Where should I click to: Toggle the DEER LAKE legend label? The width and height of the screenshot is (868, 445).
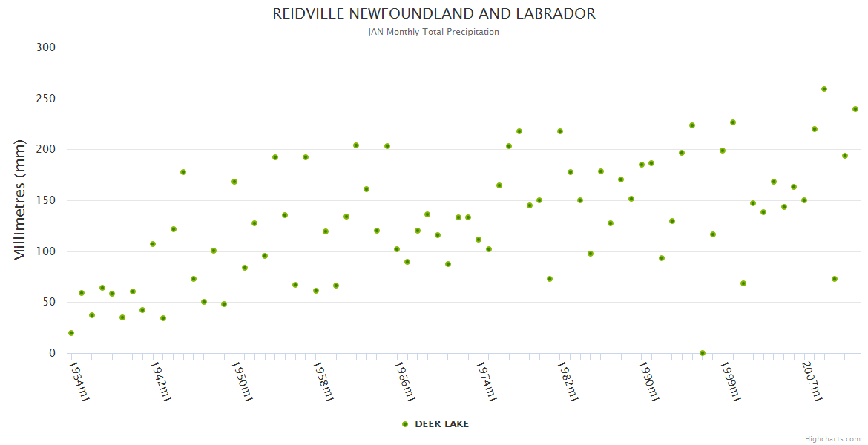pos(441,424)
